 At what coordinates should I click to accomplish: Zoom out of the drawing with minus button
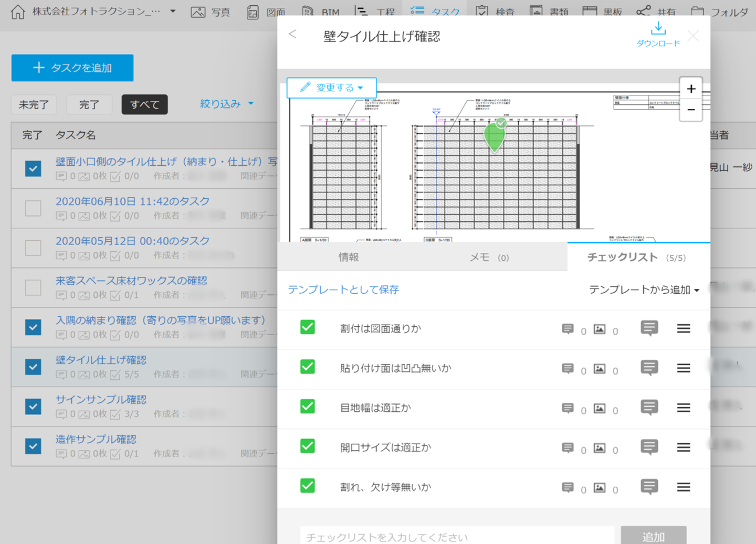(691, 110)
